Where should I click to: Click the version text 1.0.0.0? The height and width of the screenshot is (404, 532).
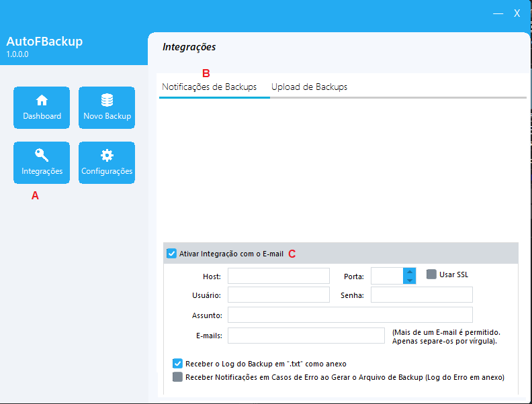click(17, 54)
